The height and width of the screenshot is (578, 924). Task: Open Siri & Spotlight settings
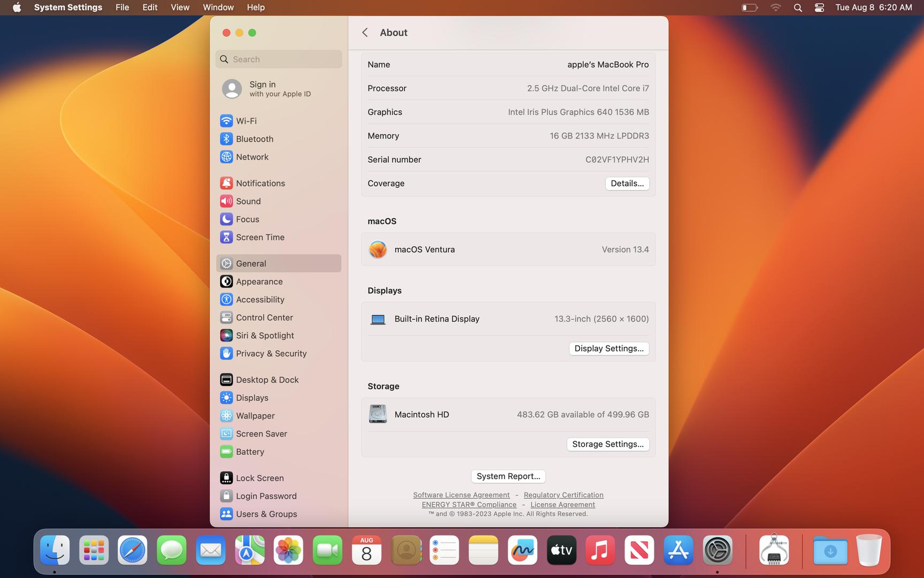pyautogui.click(x=278, y=336)
